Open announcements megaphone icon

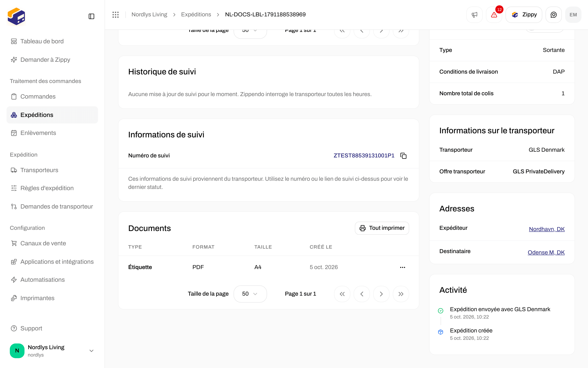coord(474,15)
